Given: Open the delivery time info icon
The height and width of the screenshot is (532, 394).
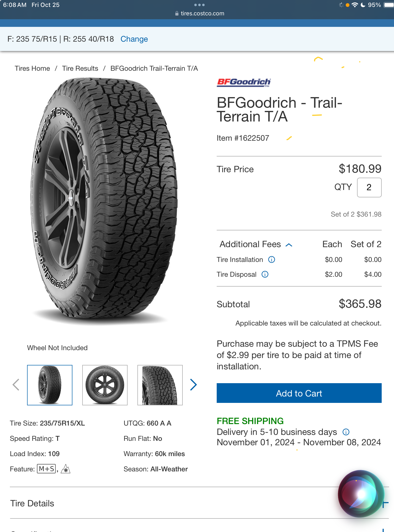Looking at the screenshot, I should [x=346, y=432].
